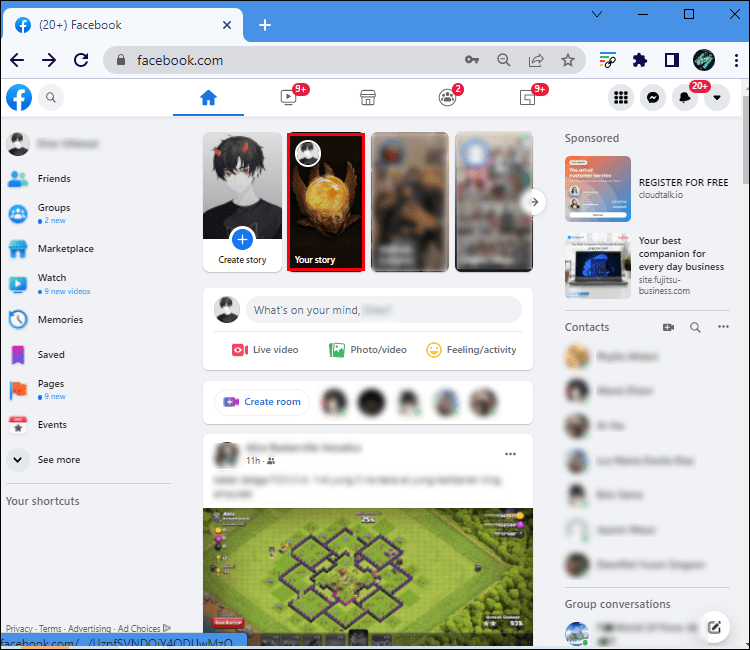Open Contacts options three-dot menu
750x650 pixels.
coord(723,327)
